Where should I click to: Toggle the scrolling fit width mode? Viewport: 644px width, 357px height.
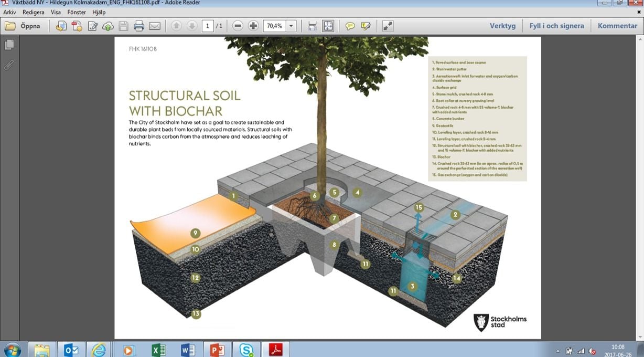(313, 26)
